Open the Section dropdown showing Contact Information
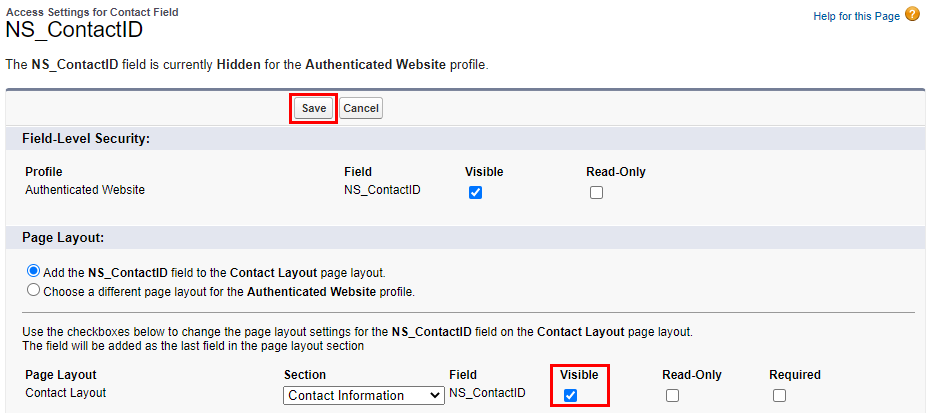Screen dimensions: 932x413 [x=364, y=395]
